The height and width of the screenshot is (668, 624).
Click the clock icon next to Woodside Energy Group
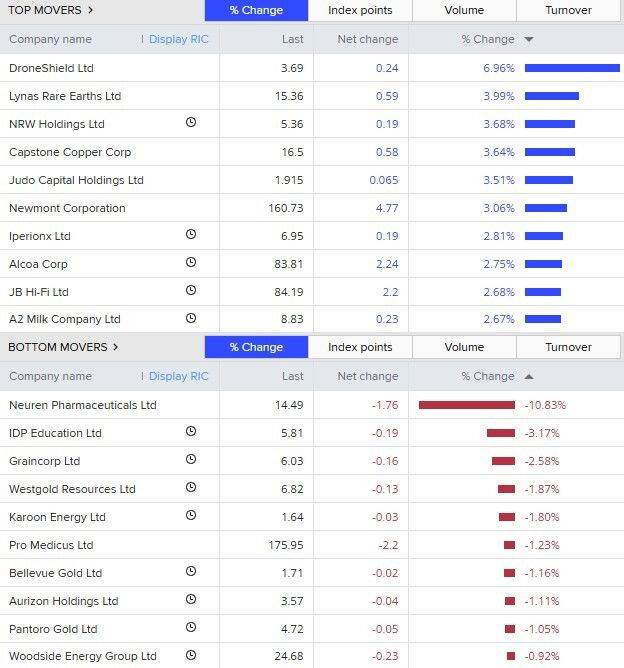pyautogui.click(x=191, y=656)
